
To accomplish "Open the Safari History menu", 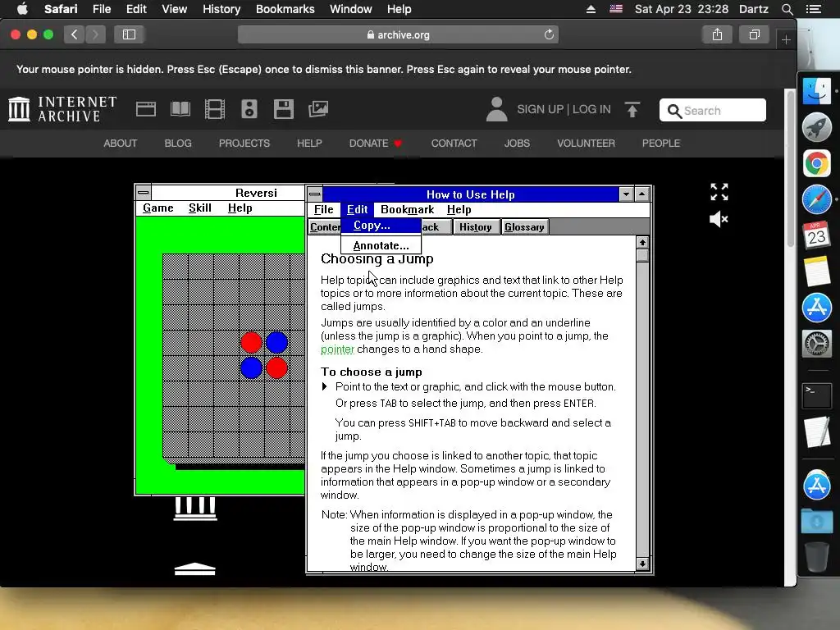I will tap(221, 9).
